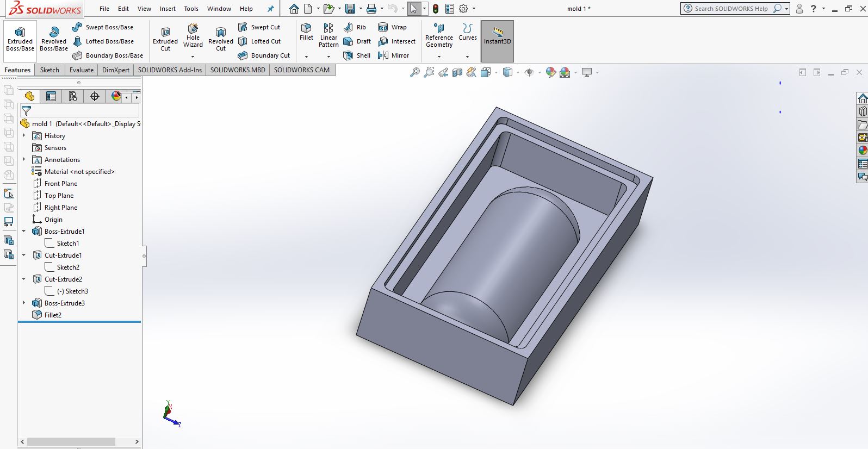
Task: Select the Intersect tool
Action: tap(396, 41)
